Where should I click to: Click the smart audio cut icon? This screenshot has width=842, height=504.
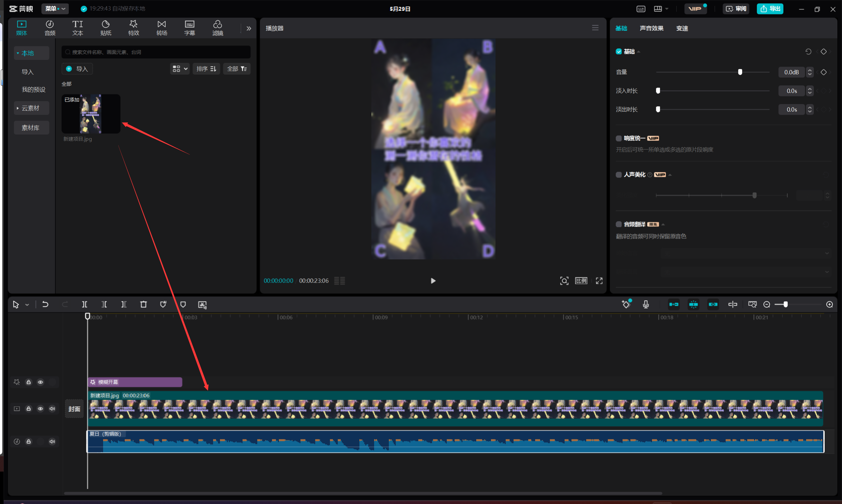point(202,305)
